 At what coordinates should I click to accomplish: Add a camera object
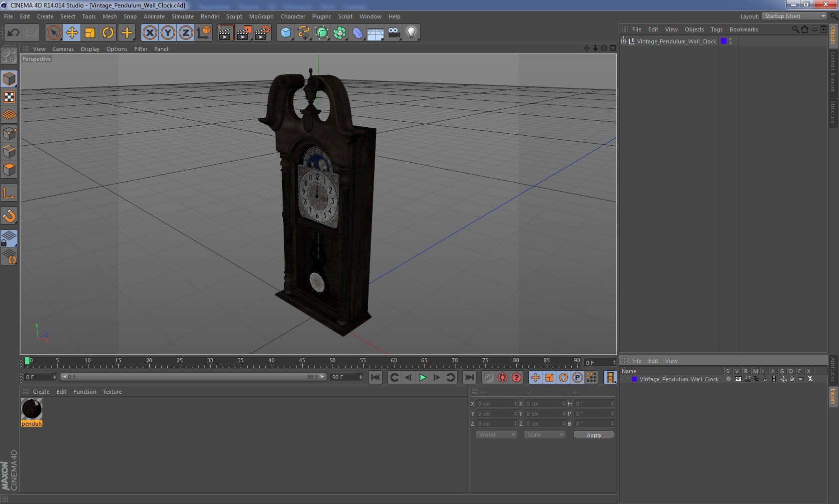pos(394,33)
